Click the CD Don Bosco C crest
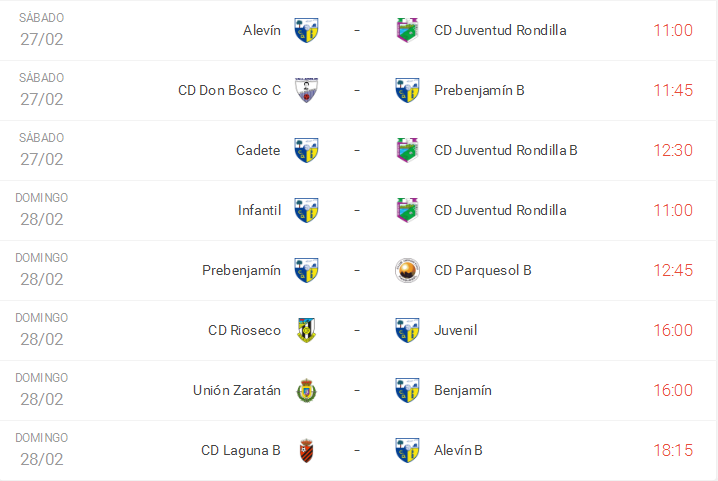Viewport: 718px width, 481px height. point(306,90)
